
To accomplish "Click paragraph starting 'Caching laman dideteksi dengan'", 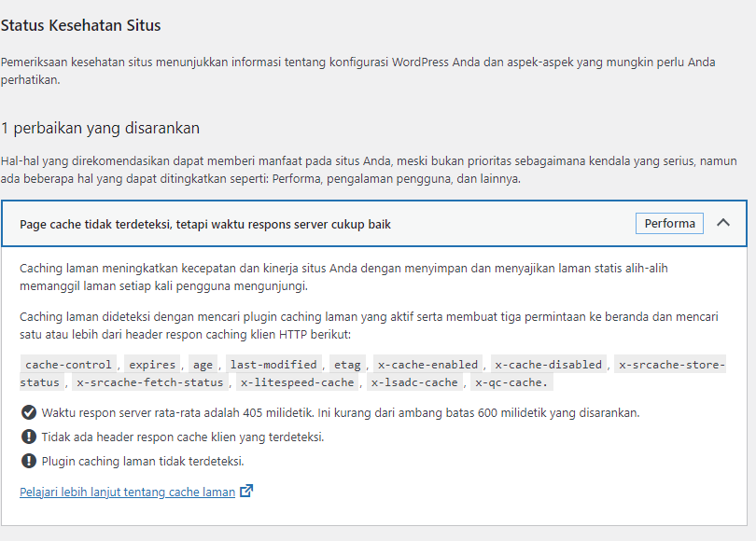I will (x=369, y=326).
